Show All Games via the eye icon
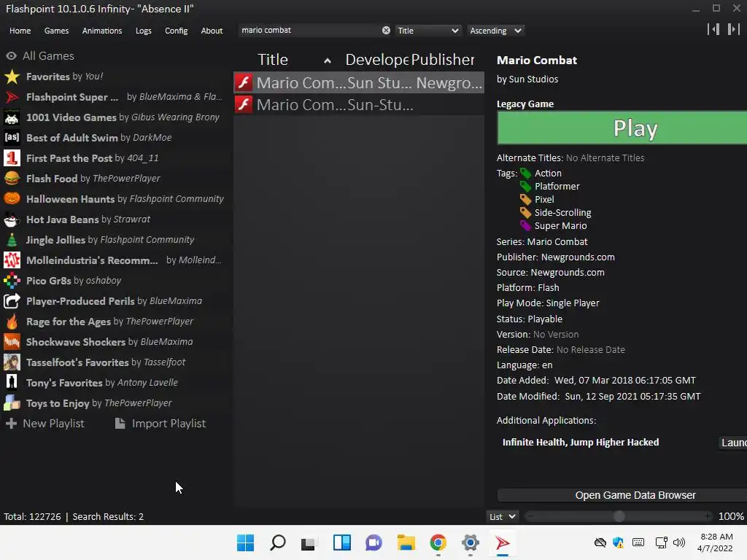Image resolution: width=747 pixels, height=560 pixels. [x=12, y=55]
